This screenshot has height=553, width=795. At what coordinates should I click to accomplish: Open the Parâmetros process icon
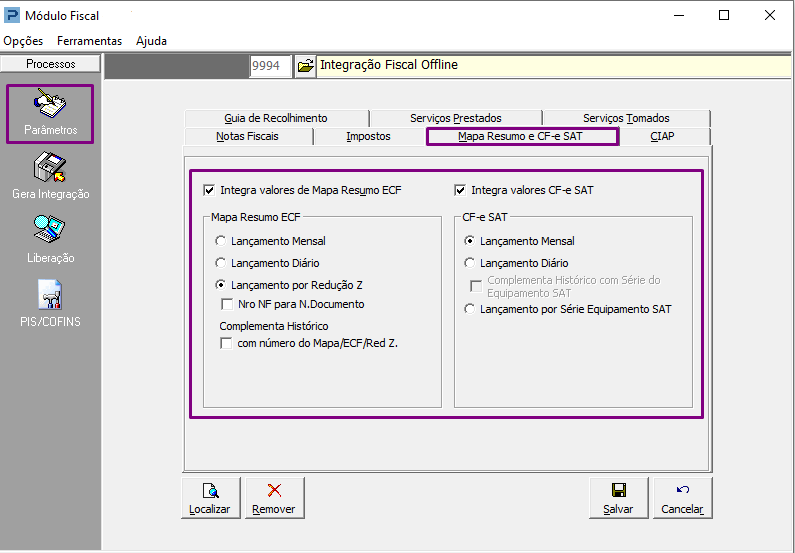50,114
